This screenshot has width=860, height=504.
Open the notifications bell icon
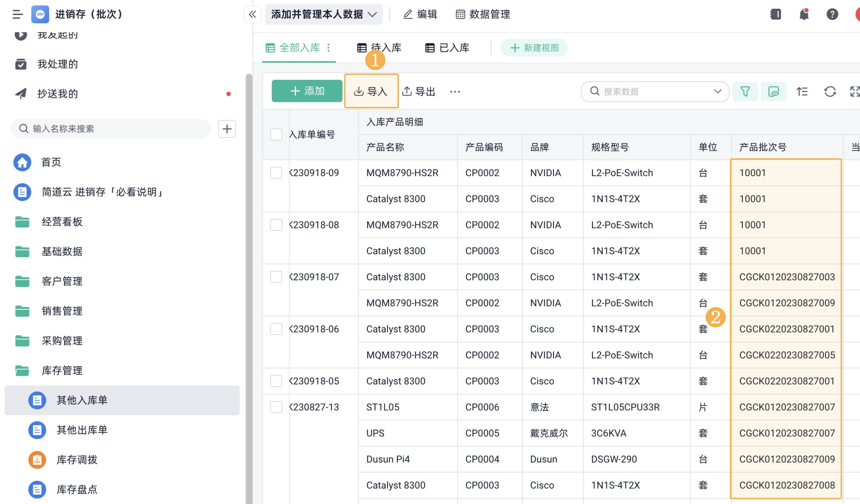(x=804, y=14)
